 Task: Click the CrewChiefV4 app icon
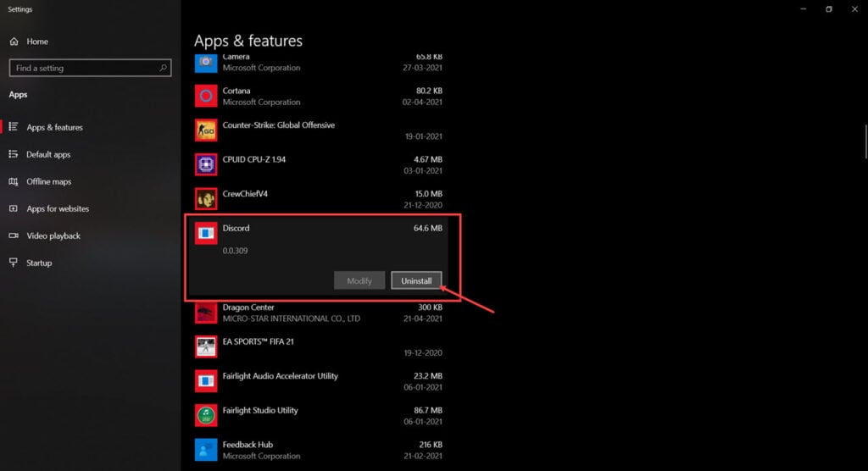206,199
